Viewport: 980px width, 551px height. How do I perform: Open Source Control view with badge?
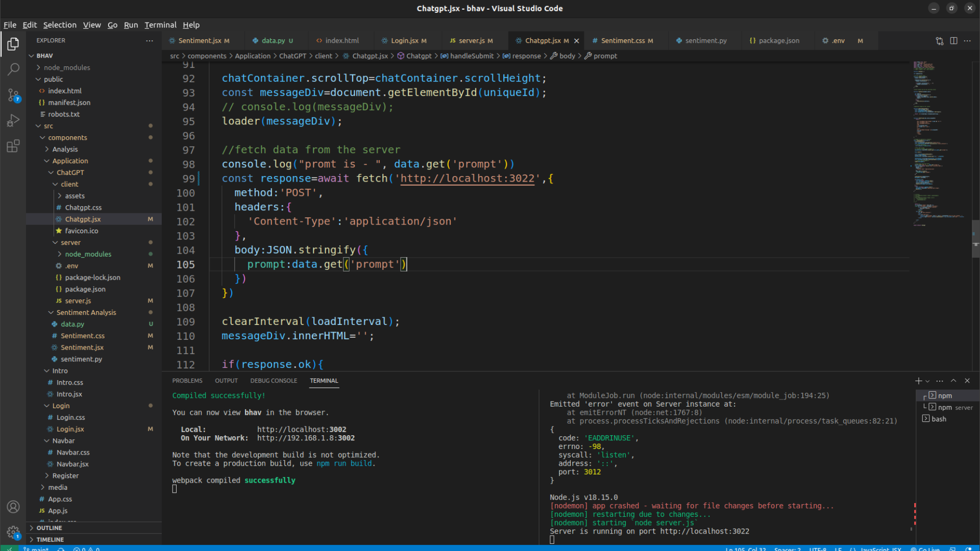pyautogui.click(x=13, y=95)
